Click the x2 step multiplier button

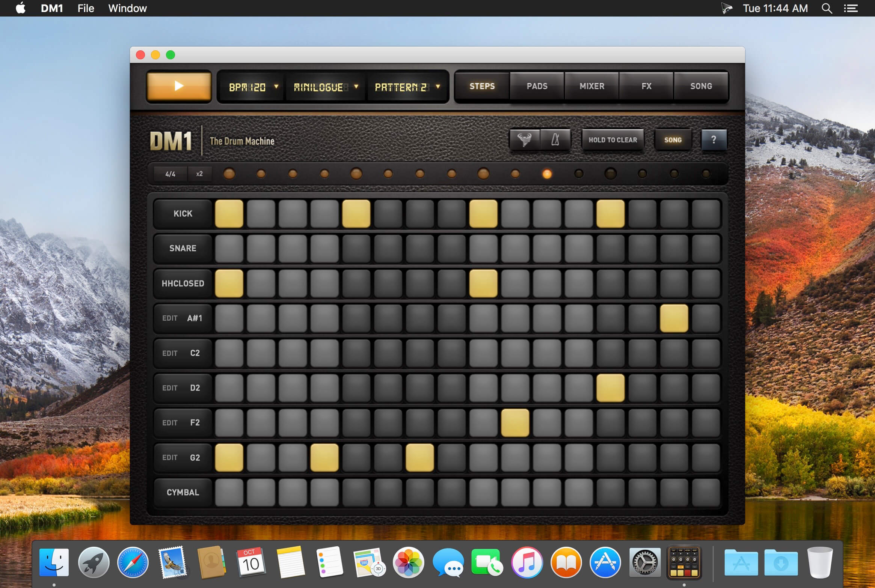199,174
